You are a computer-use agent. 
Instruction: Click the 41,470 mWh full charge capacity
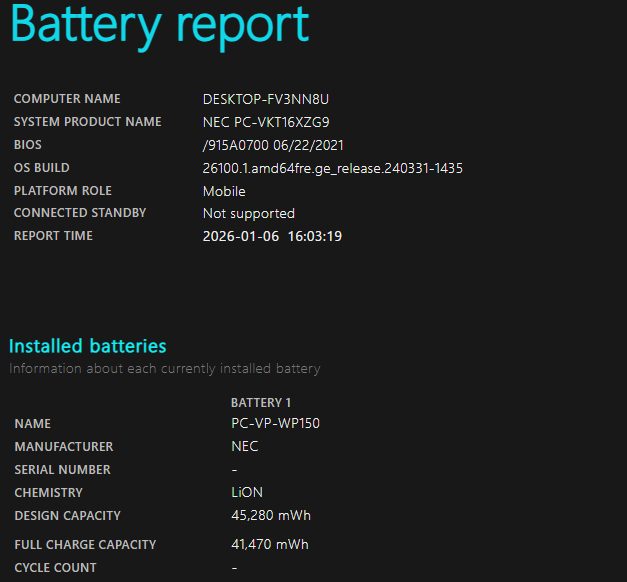click(270, 545)
